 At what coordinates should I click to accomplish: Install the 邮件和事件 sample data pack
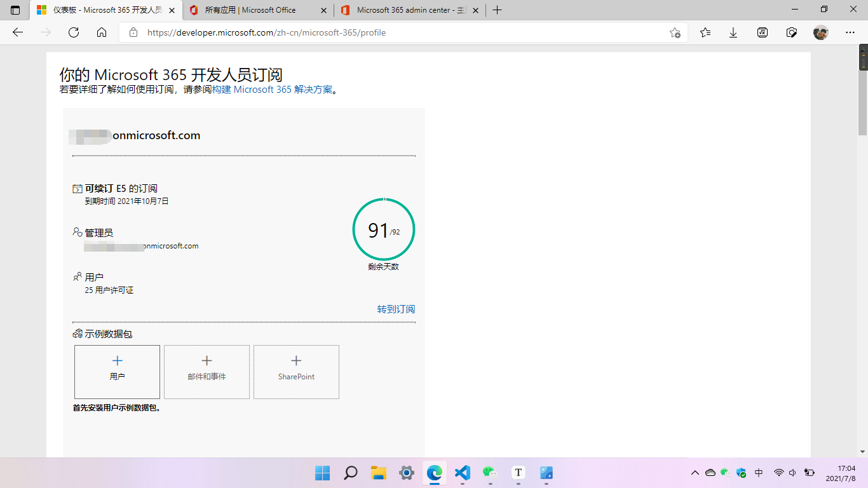(207, 372)
